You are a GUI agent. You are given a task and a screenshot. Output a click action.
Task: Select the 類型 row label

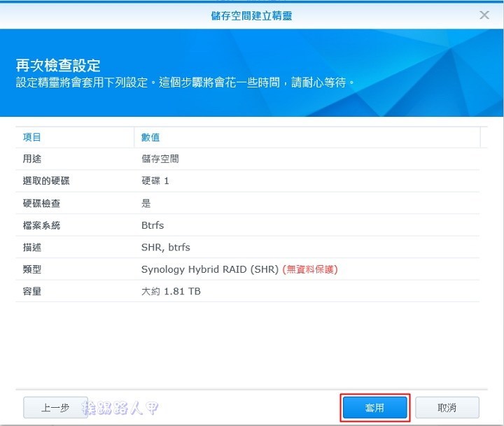pyautogui.click(x=32, y=269)
